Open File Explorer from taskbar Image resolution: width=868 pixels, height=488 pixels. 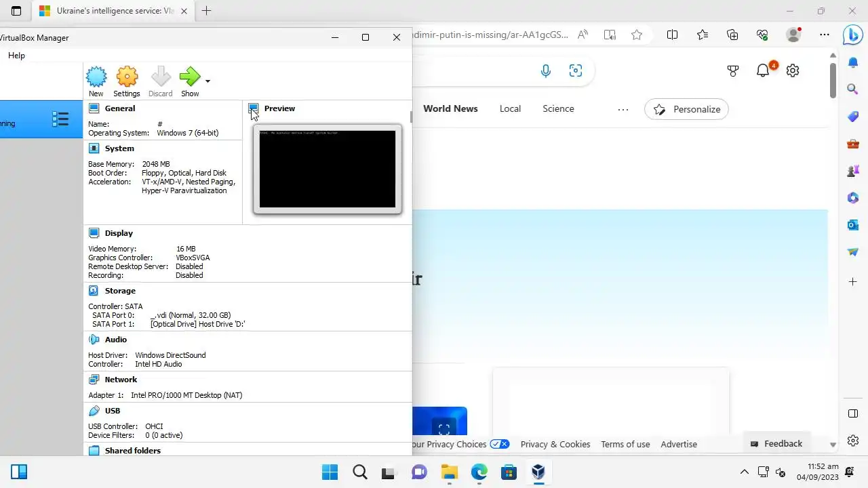pos(449,472)
